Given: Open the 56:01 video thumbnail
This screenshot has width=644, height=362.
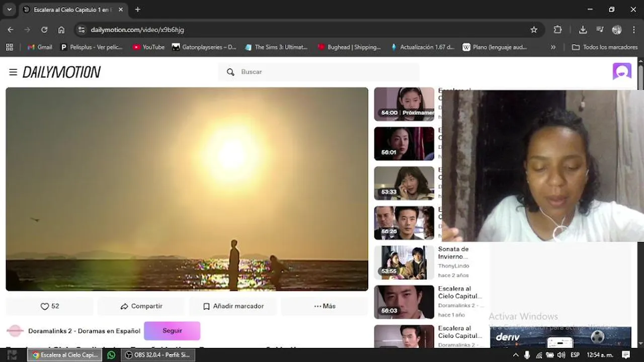Looking at the screenshot, I should tap(404, 144).
